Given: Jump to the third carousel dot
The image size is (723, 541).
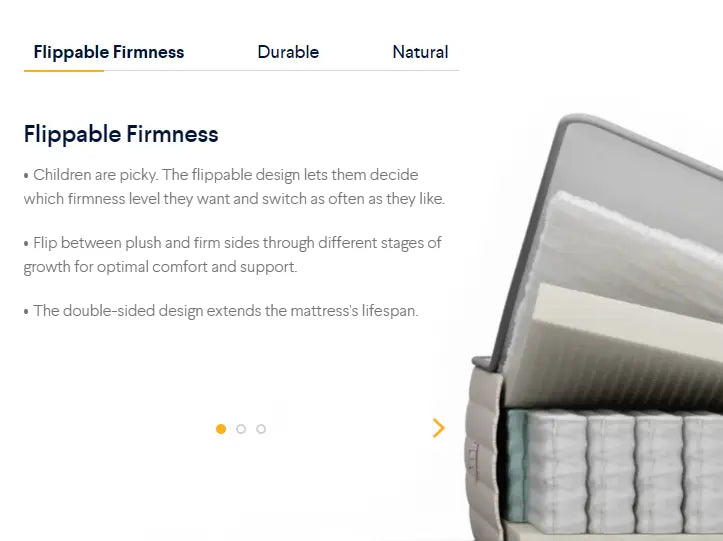Looking at the screenshot, I should [261, 429].
